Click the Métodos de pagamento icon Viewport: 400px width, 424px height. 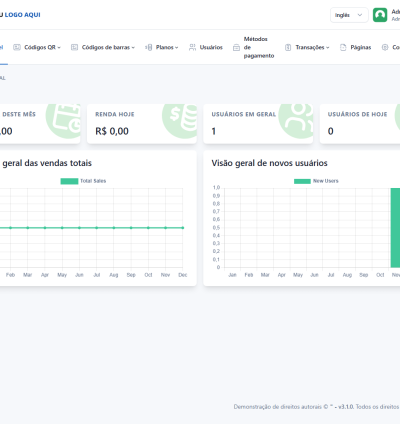(236, 47)
